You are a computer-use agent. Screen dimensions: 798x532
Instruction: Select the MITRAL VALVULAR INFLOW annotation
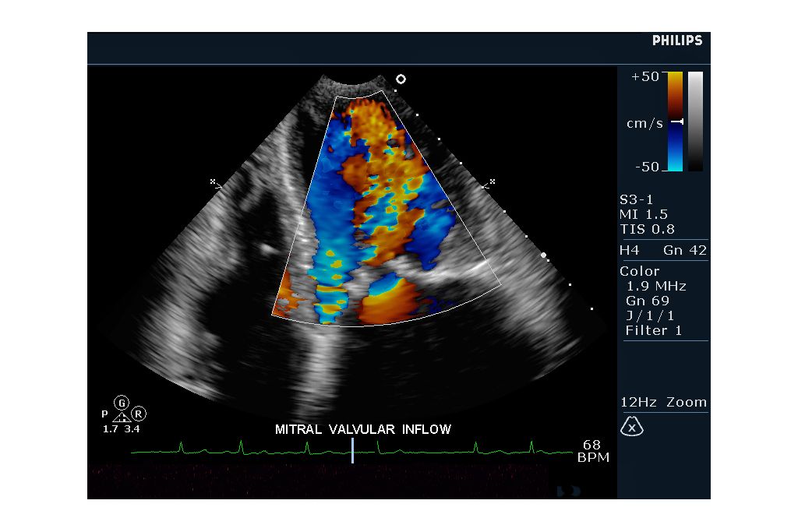[x=362, y=429]
